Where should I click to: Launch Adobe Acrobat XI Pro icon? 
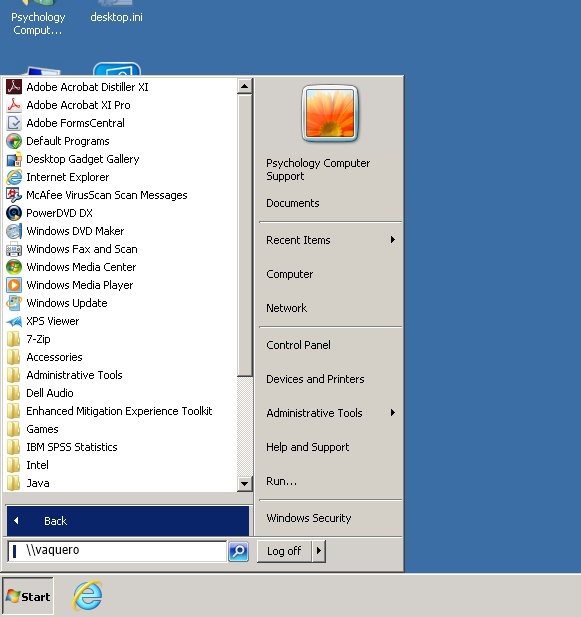14,105
